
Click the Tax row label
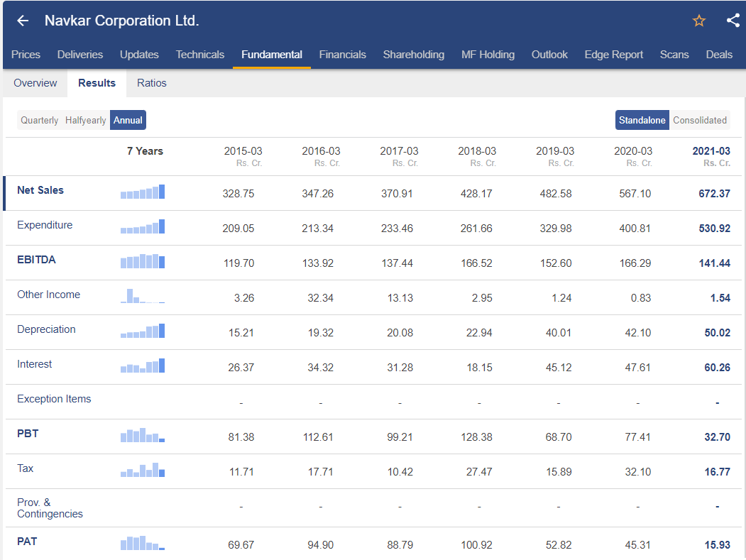pos(26,468)
